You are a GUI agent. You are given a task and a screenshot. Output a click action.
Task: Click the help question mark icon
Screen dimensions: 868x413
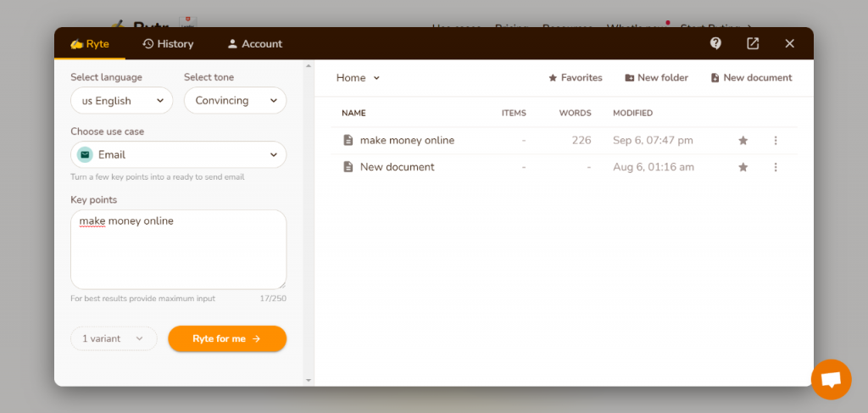(x=715, y=43)
